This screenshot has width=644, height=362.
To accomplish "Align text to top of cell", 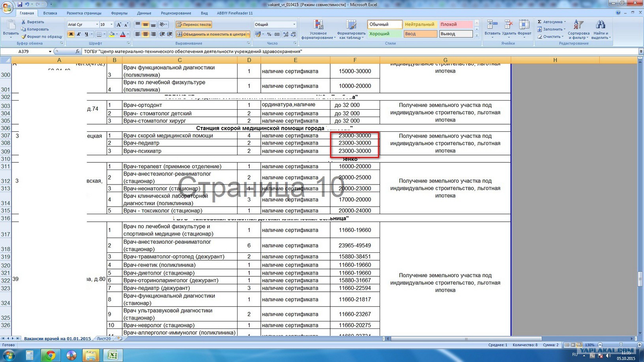I will point(138,24).
